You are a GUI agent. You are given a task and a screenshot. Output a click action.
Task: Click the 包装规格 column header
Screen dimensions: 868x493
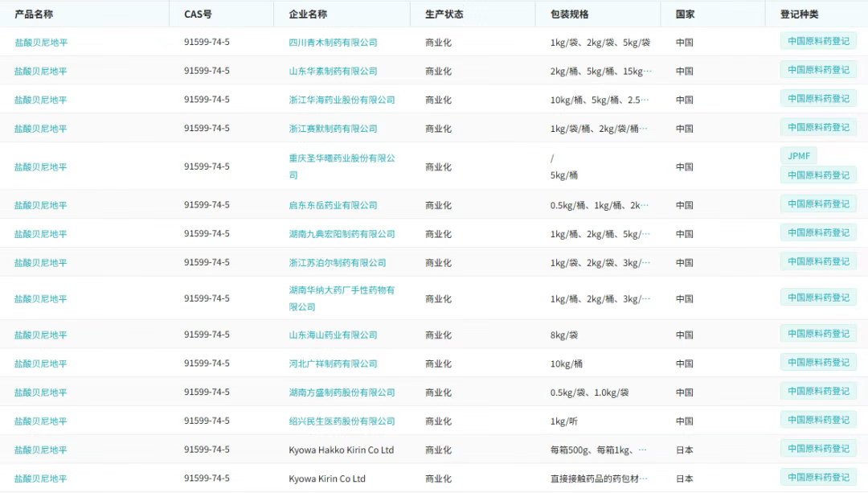pos(569,14)
